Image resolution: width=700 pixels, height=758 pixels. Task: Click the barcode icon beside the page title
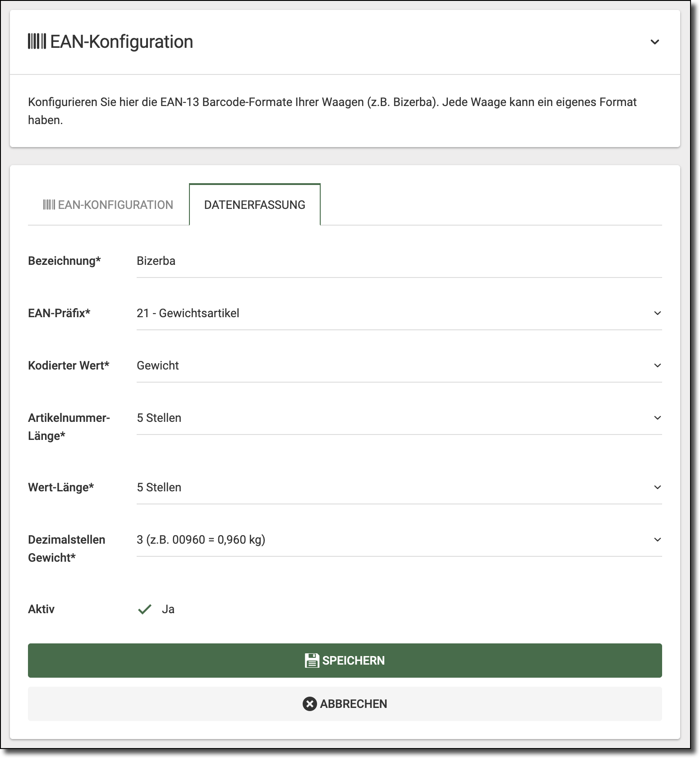click(x=37, y=42)
